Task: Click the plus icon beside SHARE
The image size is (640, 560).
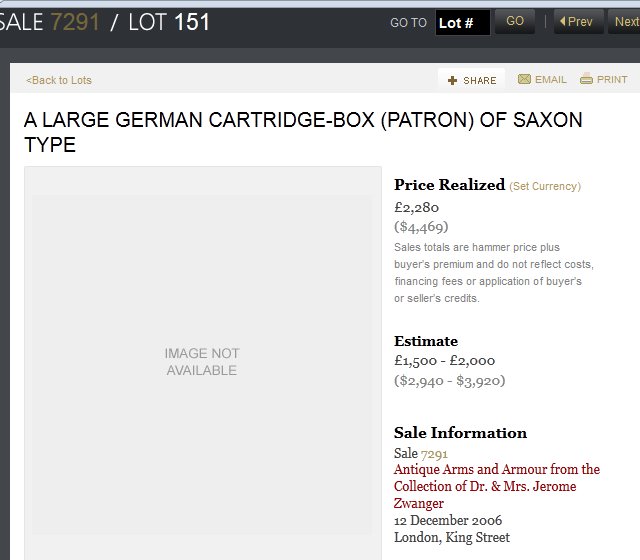Action: [452, 80]
